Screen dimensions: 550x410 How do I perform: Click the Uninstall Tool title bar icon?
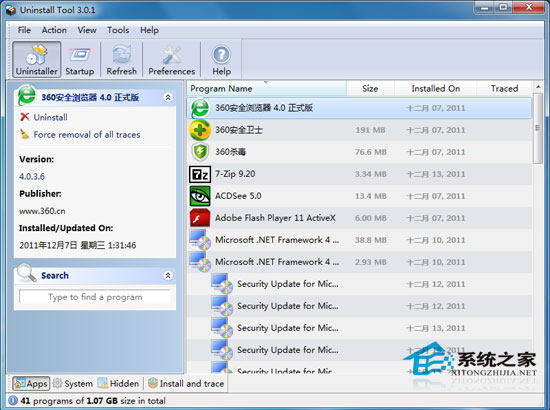click(11, 10)
